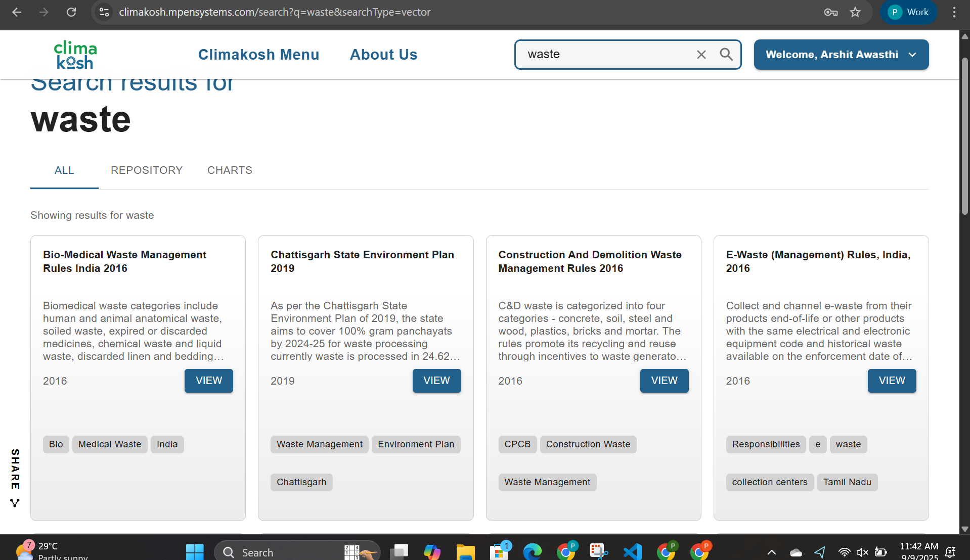Clear the search field with the X icon
970x560 pixels.
[x=701, y=55]
